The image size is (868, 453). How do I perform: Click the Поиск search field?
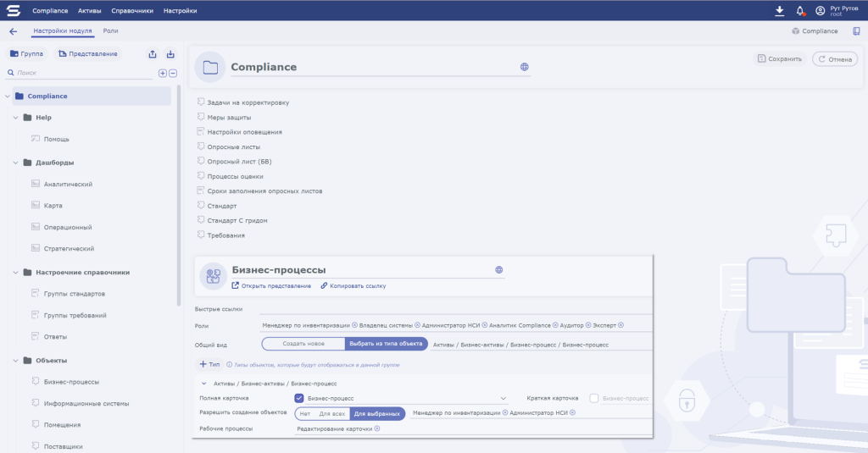[81, 73]
